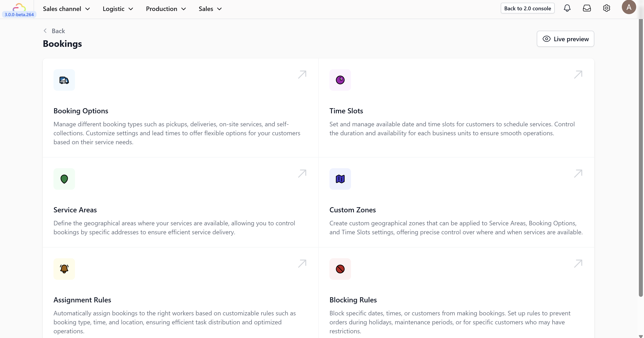Open the inbox tray icon
The height and width of the screenshot is (338, 644).
click(x=586, y=8)
